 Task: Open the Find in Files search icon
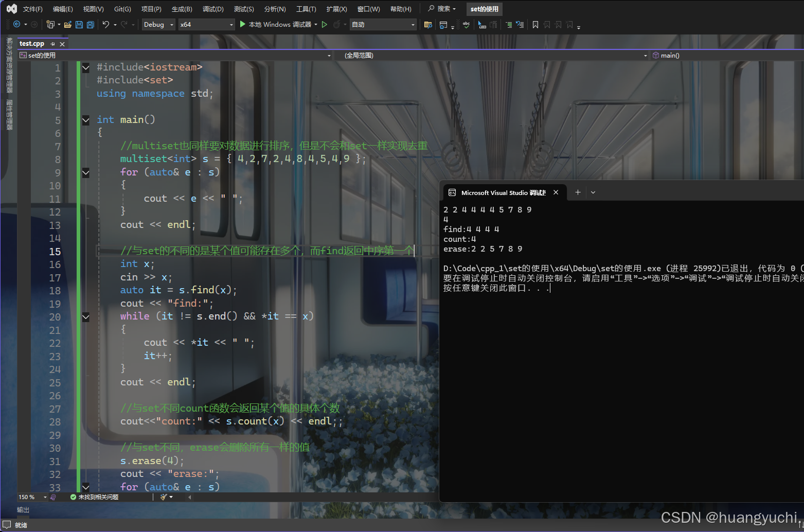pos(427,24)
